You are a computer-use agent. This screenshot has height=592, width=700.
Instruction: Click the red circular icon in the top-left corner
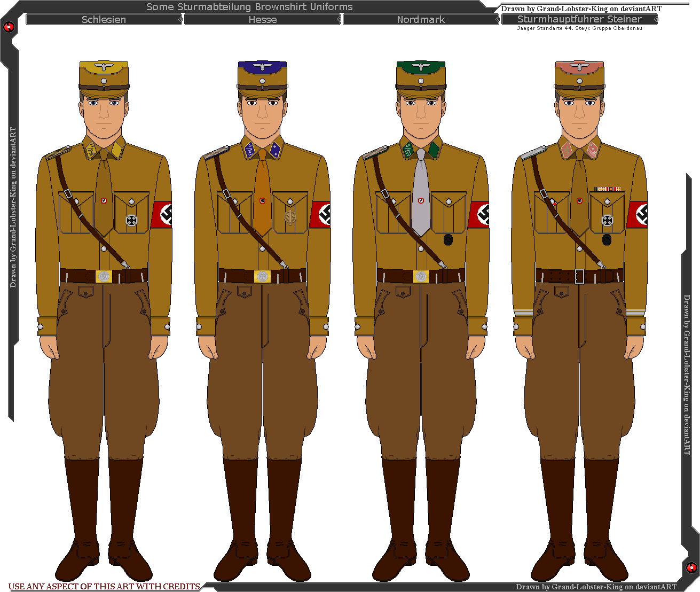click(x=9, y=27)
